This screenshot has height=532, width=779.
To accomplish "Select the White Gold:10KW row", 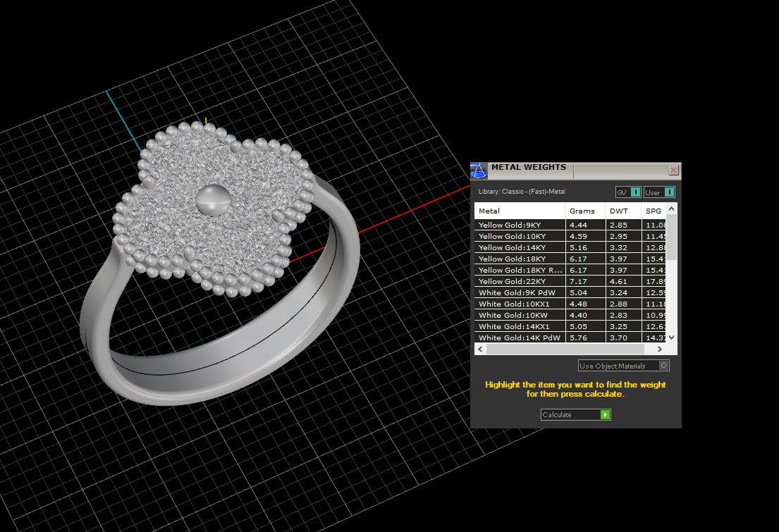I will click(x=570, y=315).
